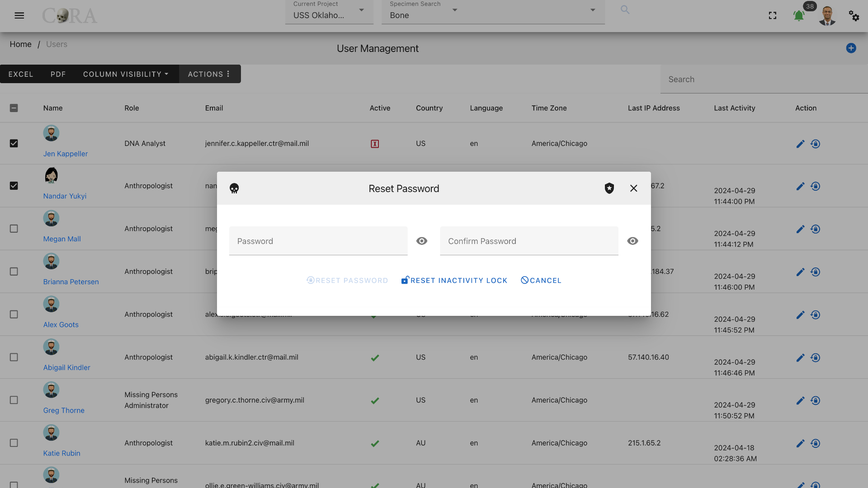Open notifications bell with 38 badge
This screenshot has width=868, height=488.
799,16
